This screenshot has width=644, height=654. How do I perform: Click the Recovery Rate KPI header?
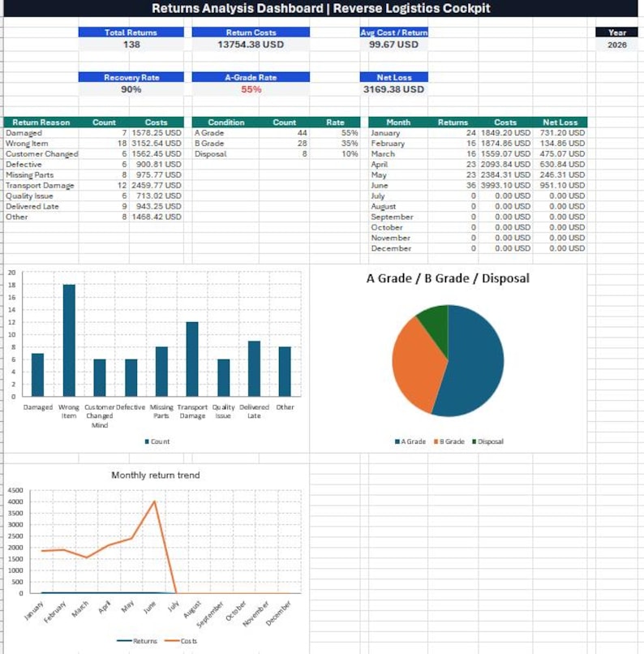[131, 77]
